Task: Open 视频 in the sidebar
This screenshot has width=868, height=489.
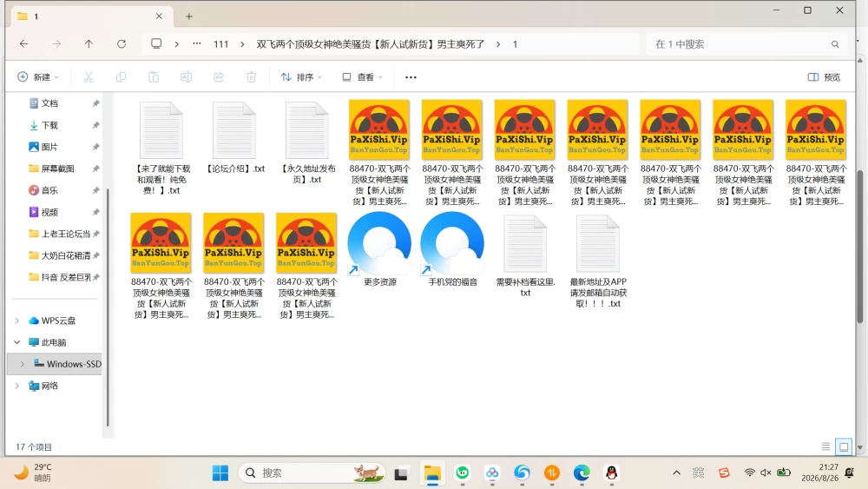Action: coord(49,212)
